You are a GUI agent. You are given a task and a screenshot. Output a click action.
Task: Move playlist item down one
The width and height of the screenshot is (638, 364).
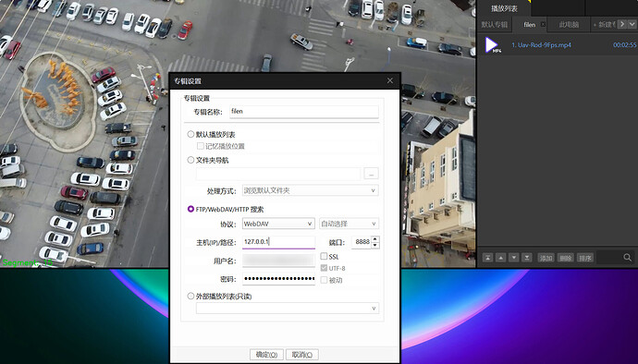(514, 258)
